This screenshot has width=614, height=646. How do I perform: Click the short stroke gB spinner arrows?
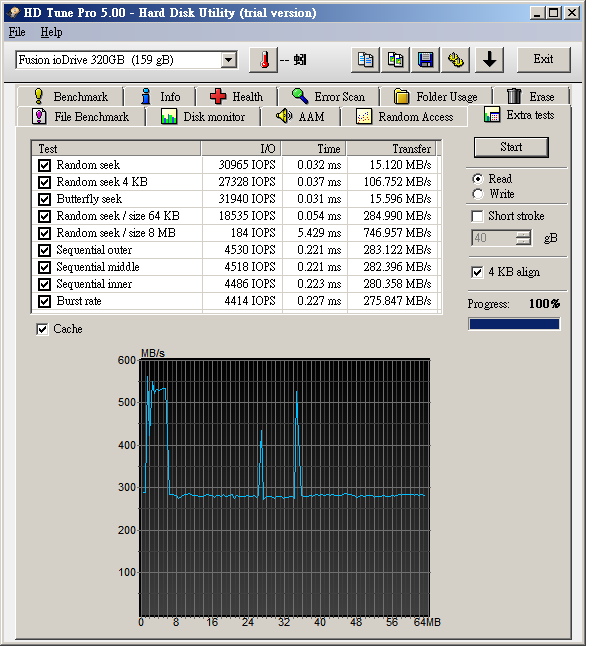pos(524,238)
